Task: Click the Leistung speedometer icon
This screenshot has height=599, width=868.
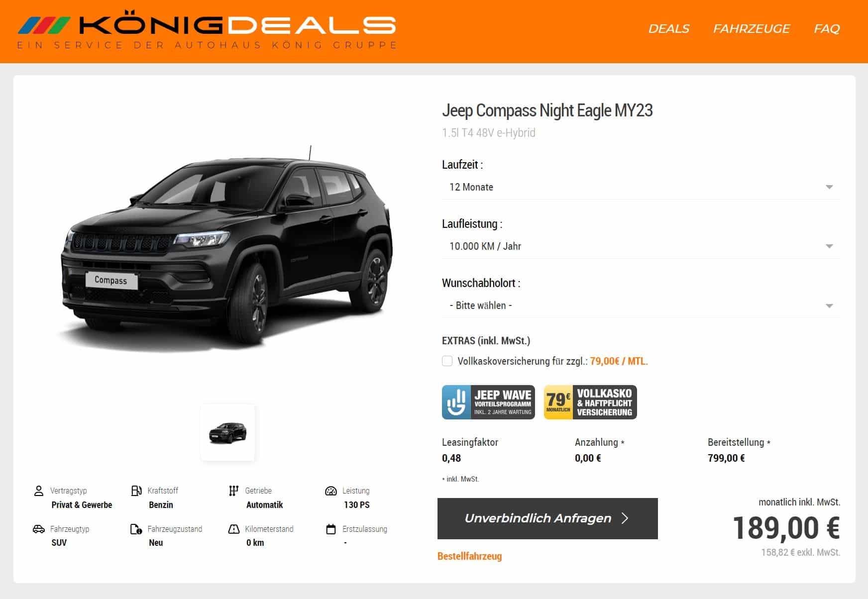Action: (331, 491)
